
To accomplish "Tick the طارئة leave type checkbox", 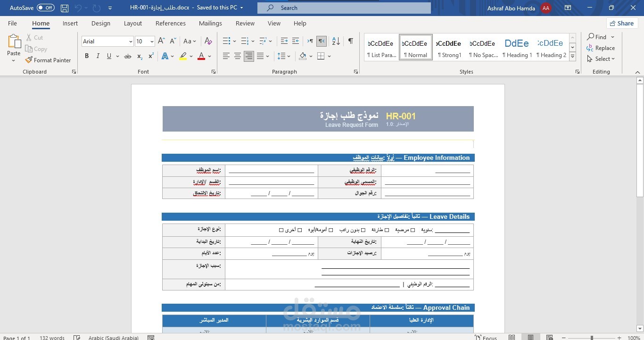I will coord(387,230).
